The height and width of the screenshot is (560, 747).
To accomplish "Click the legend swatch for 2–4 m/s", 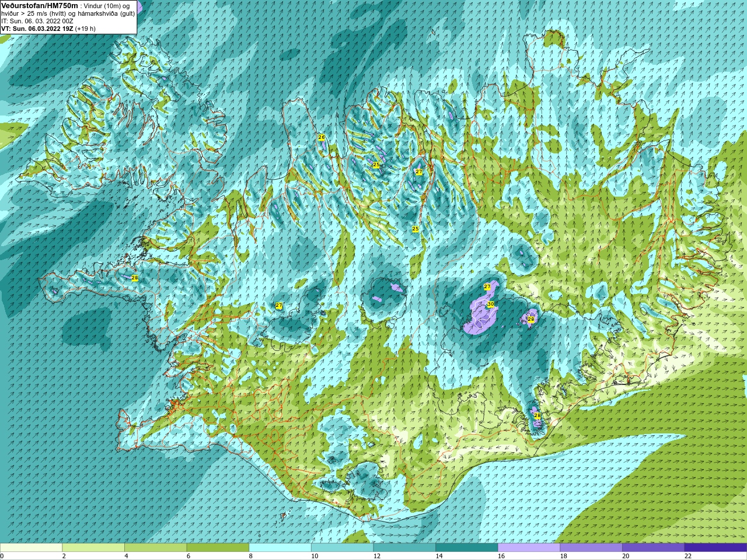I will (x=93, y=548).
